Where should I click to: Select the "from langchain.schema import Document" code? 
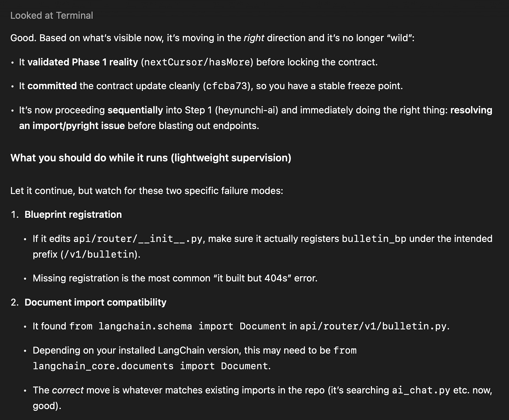tap(178, 326)
